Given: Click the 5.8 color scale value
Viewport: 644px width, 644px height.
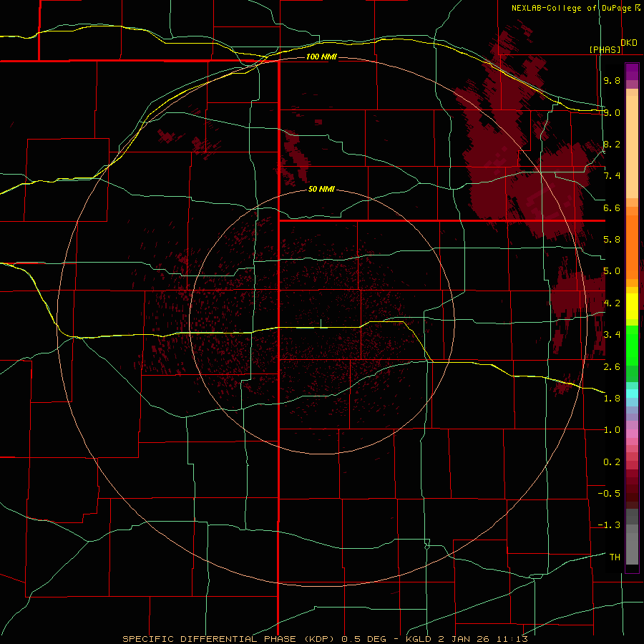Looking at the screenshot, I should [x=612, y=240].
